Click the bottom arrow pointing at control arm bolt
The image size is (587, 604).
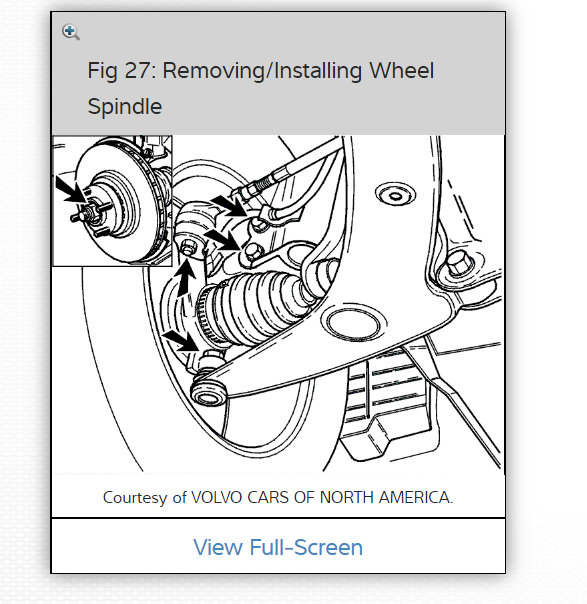(x=180, y=341)
